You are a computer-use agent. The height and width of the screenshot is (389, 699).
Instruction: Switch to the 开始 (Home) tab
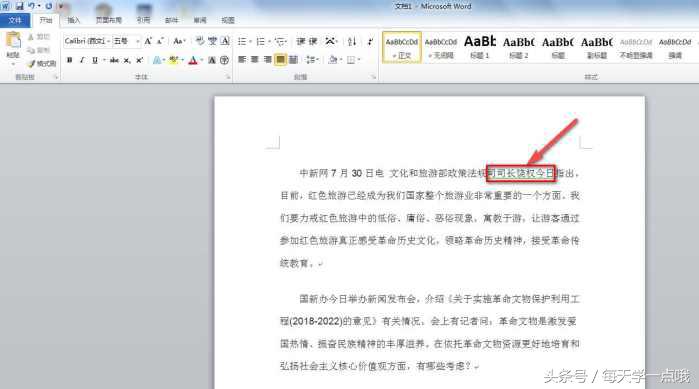[45, 20]
